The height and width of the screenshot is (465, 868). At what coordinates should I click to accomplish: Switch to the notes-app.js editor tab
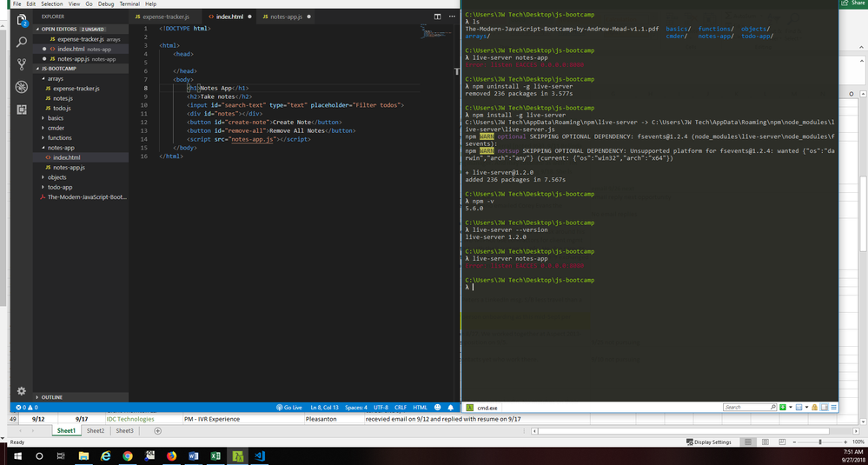pos(286,17)
